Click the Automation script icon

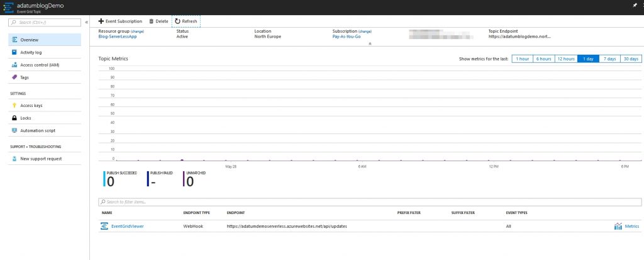click(14, 130)
